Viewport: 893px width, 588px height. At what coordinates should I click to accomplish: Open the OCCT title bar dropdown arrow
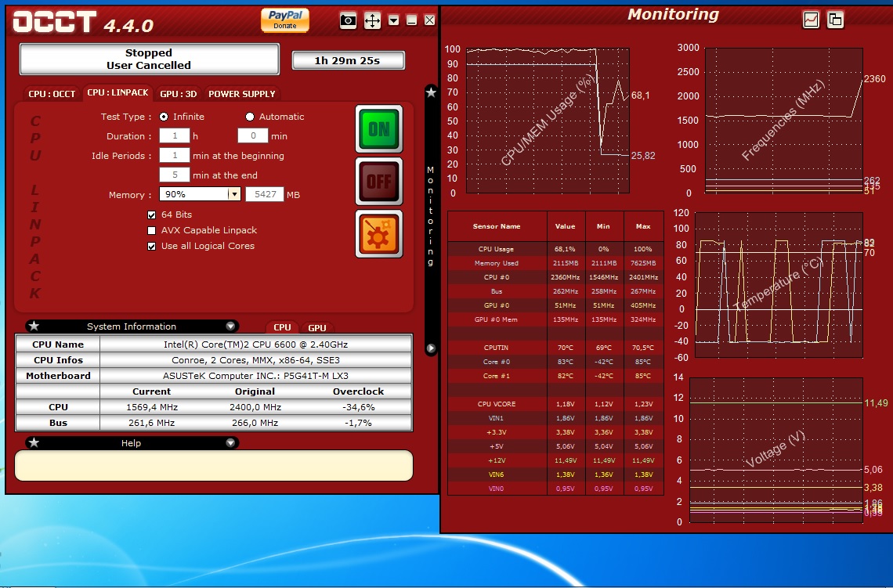pyautogui.click(x=393, y=20)
